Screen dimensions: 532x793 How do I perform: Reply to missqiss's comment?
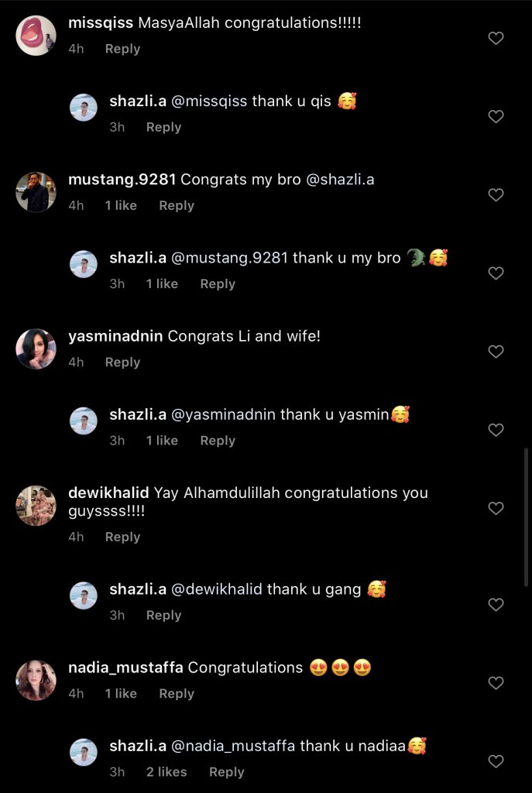122,49
